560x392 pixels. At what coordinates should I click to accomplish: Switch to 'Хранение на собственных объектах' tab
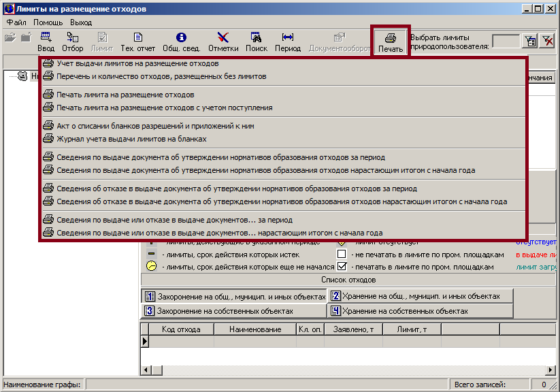(x=420, y=311)
